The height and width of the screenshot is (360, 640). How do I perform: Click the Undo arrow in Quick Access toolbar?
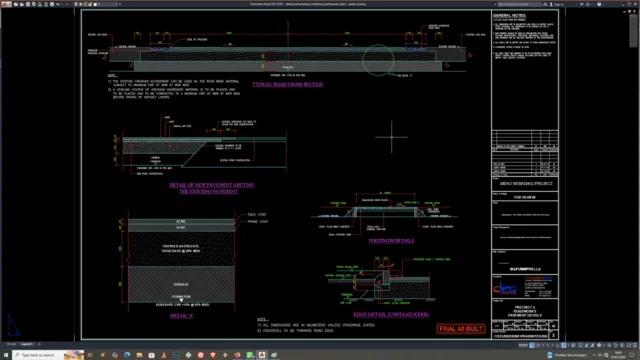point(58,4)
